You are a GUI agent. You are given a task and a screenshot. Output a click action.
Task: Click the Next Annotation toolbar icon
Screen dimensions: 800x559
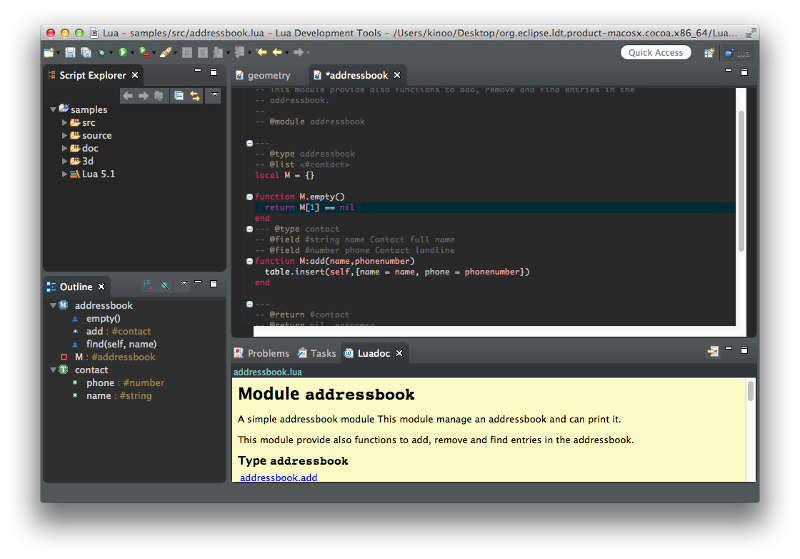point(218,53)
